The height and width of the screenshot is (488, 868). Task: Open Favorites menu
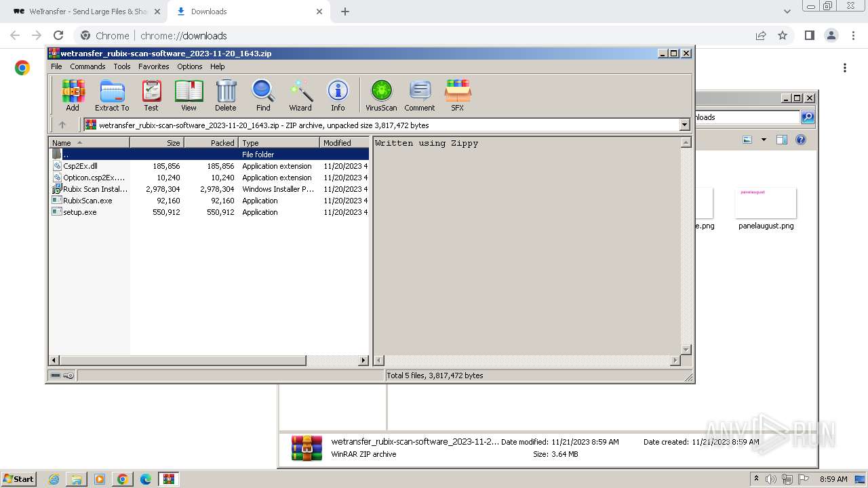pos(154,66)
